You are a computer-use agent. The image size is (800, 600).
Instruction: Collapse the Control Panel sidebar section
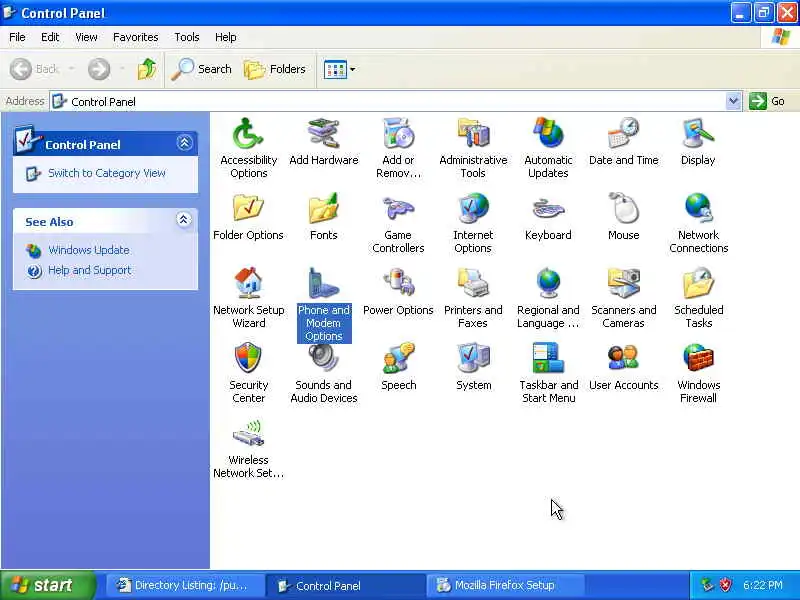click(184, 143)
